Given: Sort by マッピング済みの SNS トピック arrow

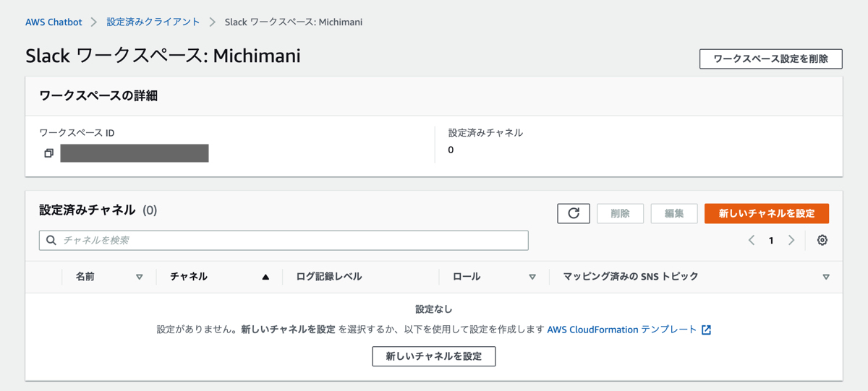Looking at the screenshot, I should [826, 278].
